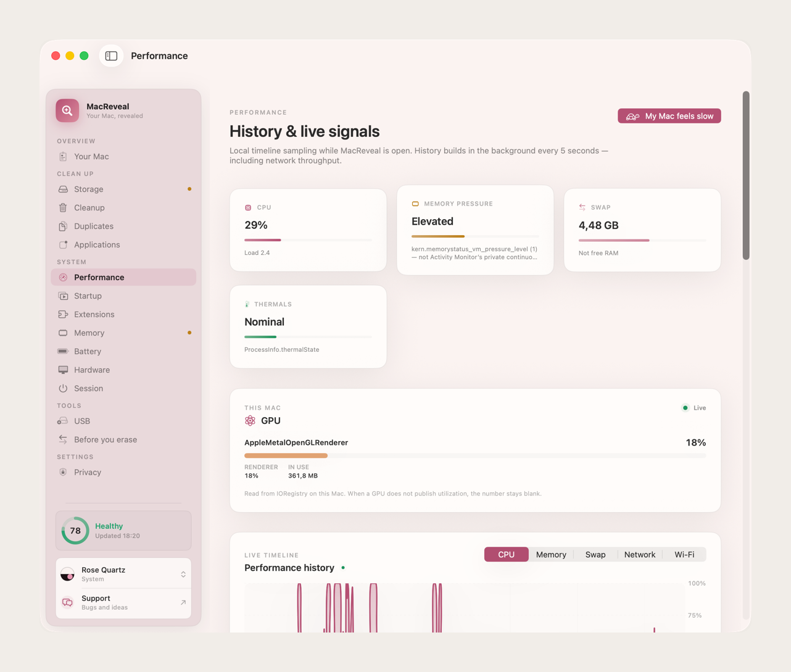Screen dimensions: 791x672
Task: Click the Support chat bubbles icon
Action: click(68, 603)
